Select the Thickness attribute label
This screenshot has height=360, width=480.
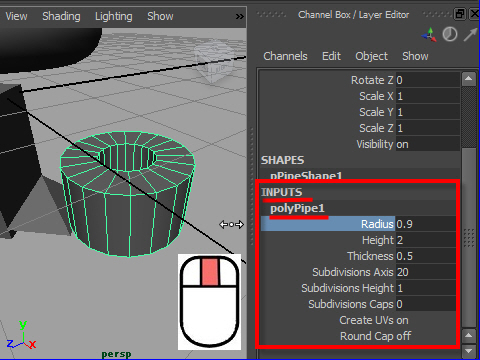pos(370,256)
